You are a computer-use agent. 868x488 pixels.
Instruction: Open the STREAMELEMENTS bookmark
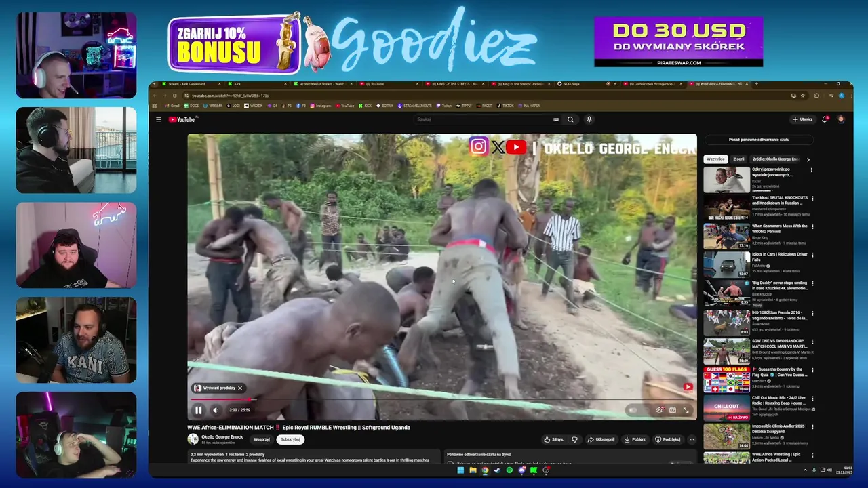point(414,106)
